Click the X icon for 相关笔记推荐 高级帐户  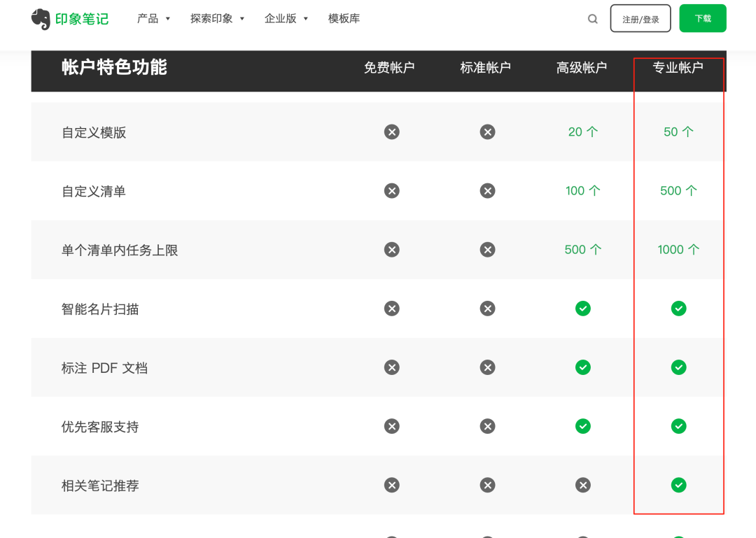tap(583, 485)
